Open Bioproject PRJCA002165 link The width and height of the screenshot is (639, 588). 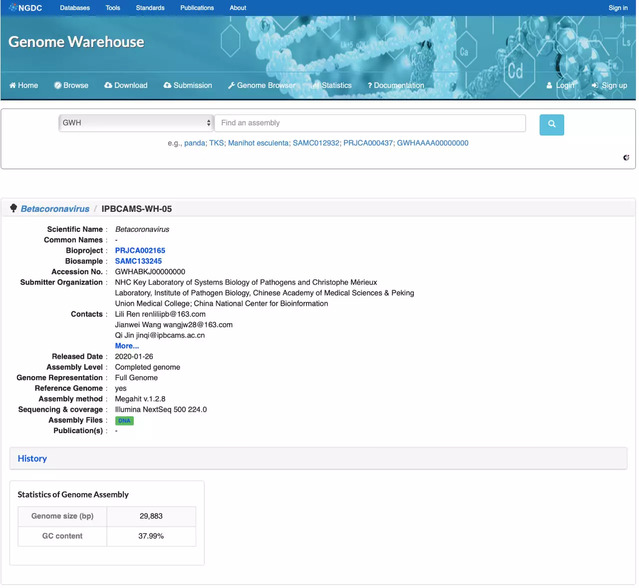click(140, 251)
